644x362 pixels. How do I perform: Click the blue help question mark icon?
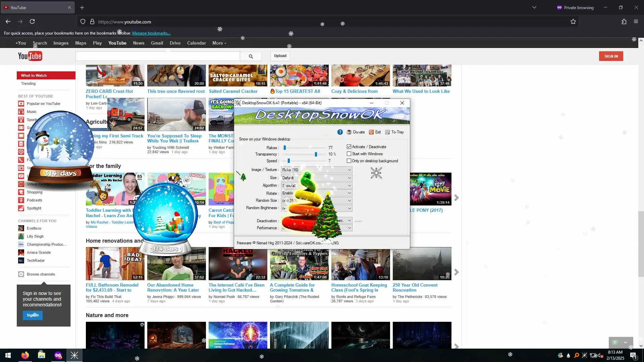point(340,132)
